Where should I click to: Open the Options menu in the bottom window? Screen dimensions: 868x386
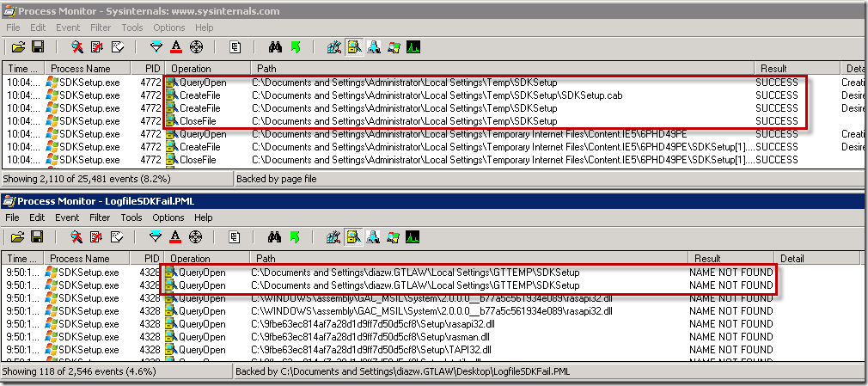pos(168,218)
